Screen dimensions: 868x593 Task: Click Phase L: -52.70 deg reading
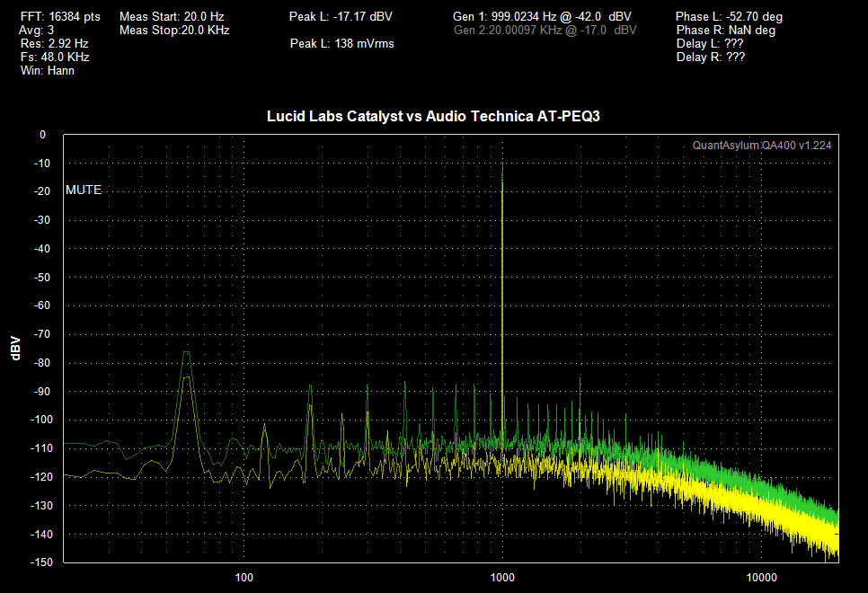729,16
